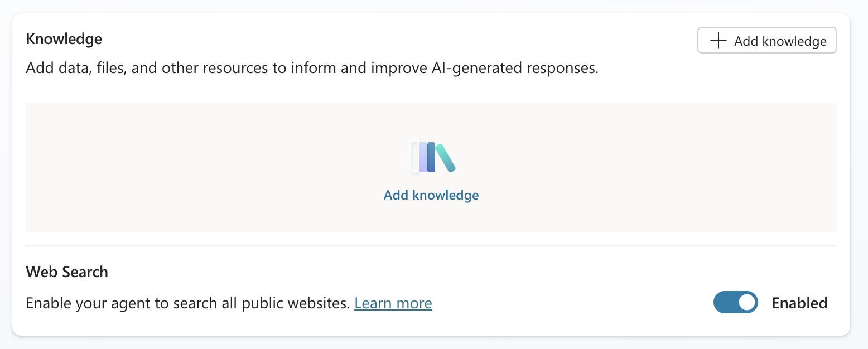Screen dimensions: 868x349
Task: Click the white knob of the Web Search toggle
Action: pos(747,302)
